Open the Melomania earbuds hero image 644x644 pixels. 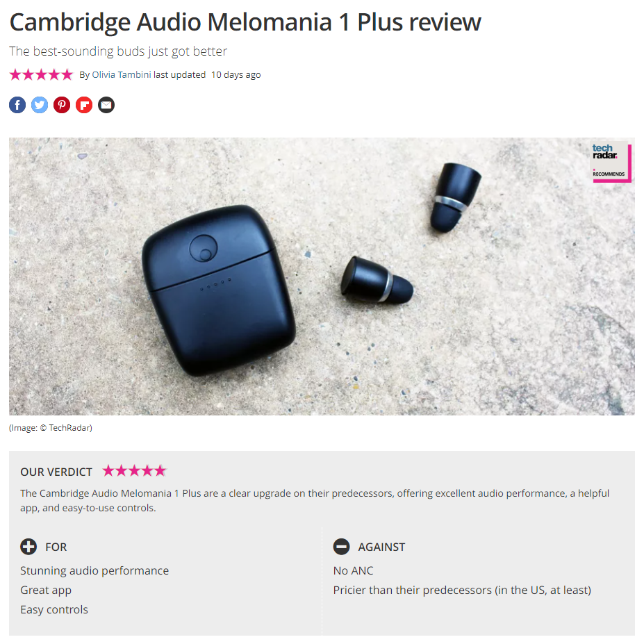[x=322, y=276]
